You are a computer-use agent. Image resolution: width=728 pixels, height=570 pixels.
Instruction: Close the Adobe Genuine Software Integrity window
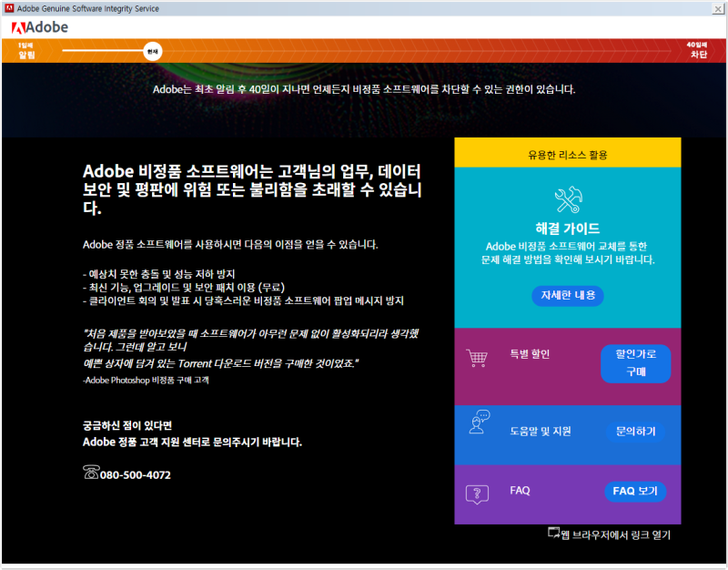pos(718,8)
